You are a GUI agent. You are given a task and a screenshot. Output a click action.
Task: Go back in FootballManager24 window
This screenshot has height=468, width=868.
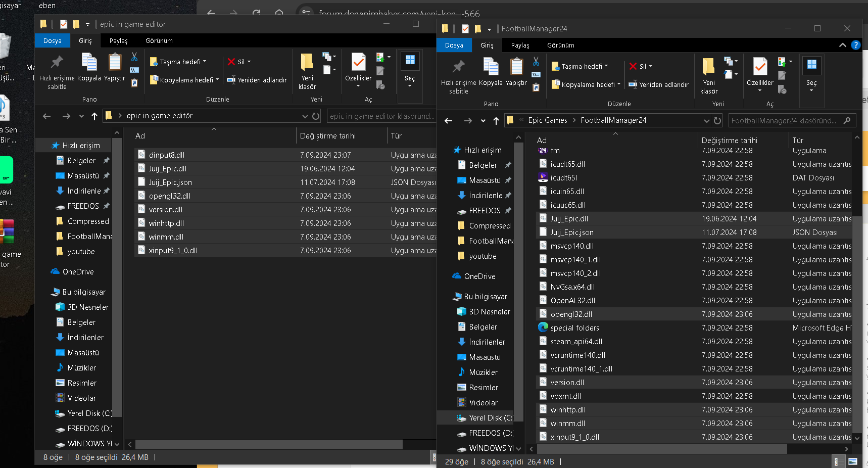click(x=449, y=120)
